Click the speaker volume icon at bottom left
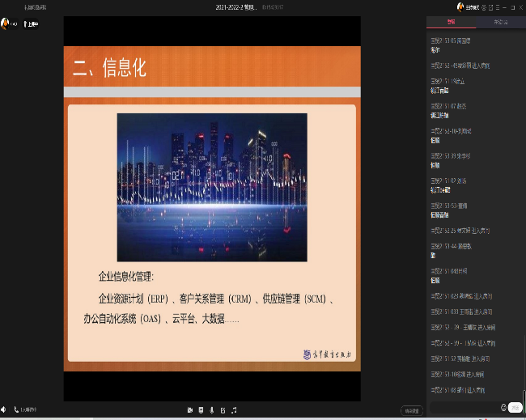Viewport: 526px width, 420px height. pos(4,410)
